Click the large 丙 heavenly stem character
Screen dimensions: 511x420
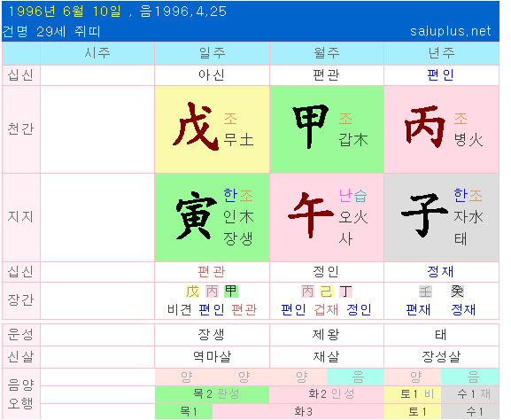424,128
